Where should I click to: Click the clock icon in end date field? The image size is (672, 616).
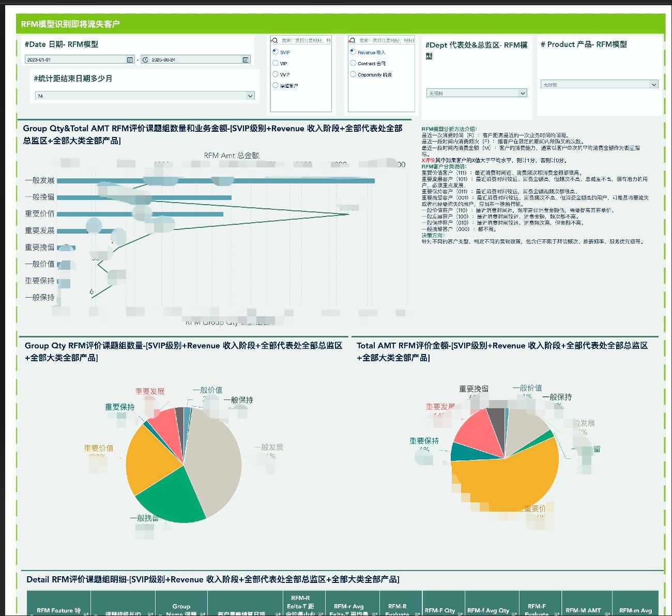[x=145, y=60]
